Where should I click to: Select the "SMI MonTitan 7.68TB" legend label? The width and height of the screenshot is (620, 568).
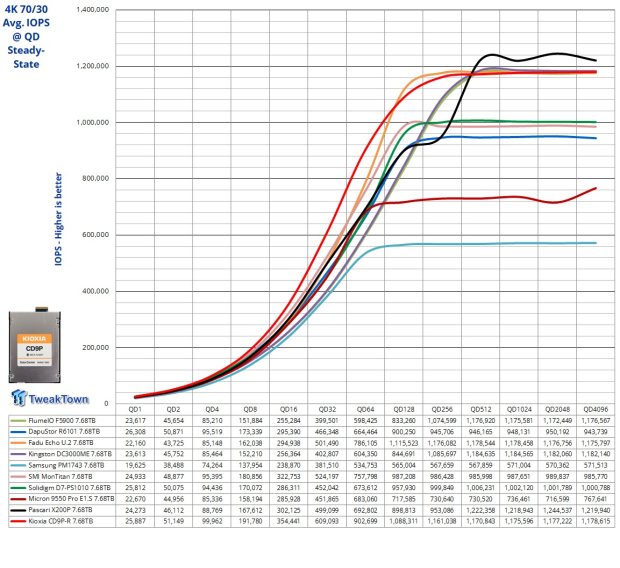tap(60, 477)
